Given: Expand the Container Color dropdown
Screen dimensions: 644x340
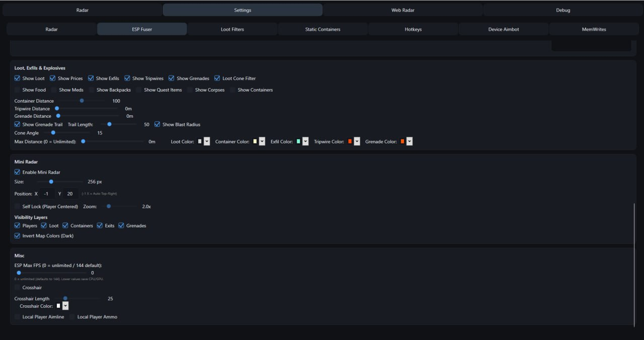Looking at the screenshot, I should (262, 142).
